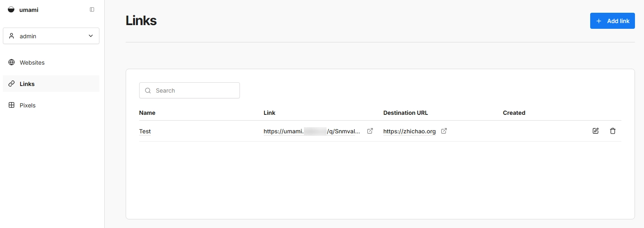Edit the Test link entry

[596, 131]
